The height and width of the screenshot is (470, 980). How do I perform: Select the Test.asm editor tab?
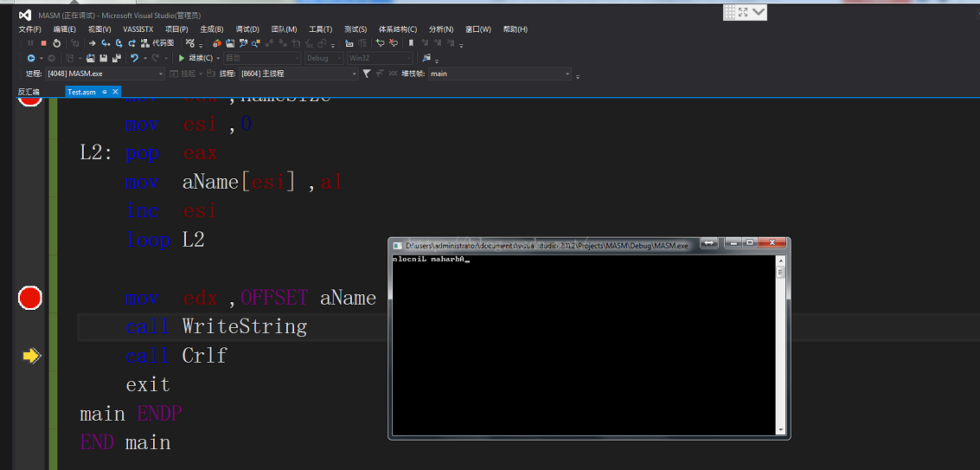(x=82, y=92)
